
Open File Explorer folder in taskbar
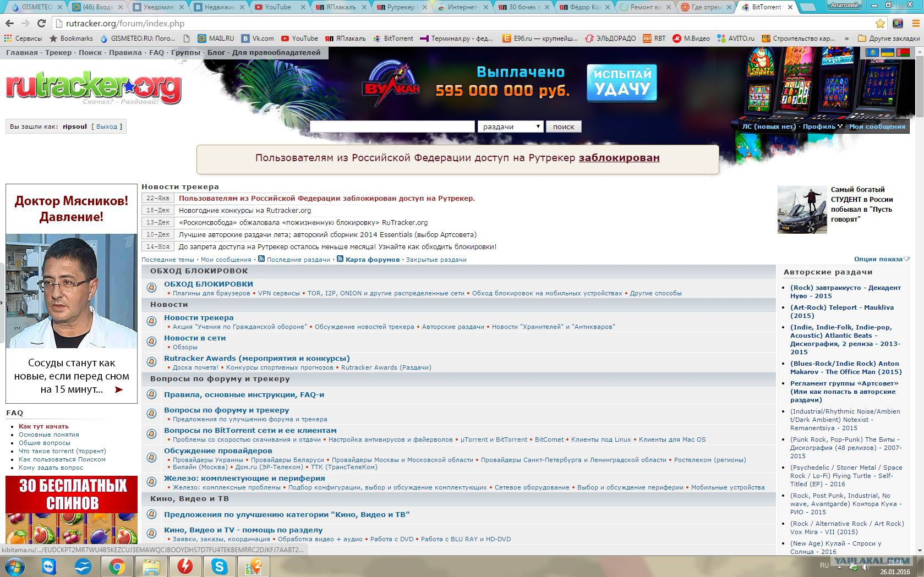click(x=151, y=566)
